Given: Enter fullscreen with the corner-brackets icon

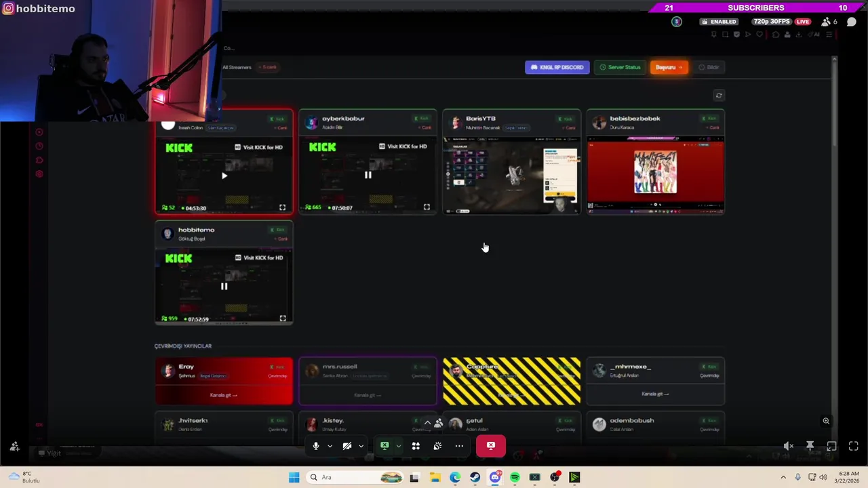Looking at the screenshot, I should [853, 446].
